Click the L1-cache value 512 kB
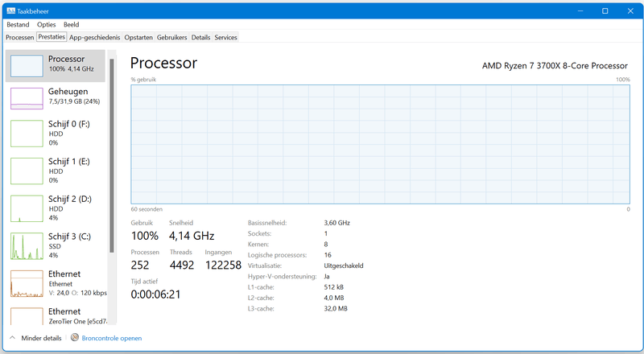Image resolution: width=644 pixels, height=354 pixels. [333, 287]
